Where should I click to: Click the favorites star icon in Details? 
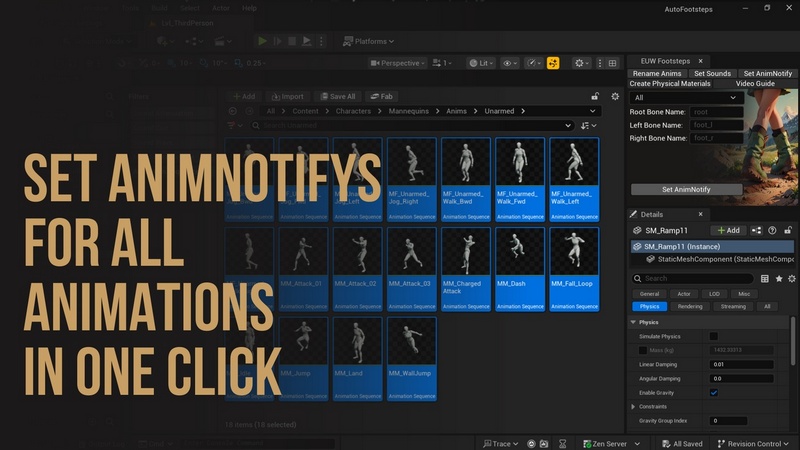click(x=779, y=278)
